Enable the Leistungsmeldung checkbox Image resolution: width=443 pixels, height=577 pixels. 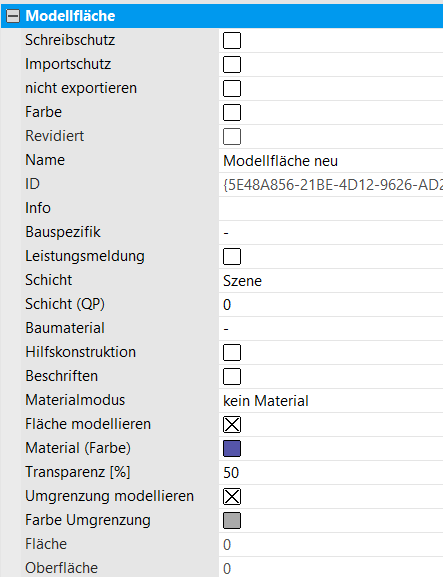coord(232,256)
